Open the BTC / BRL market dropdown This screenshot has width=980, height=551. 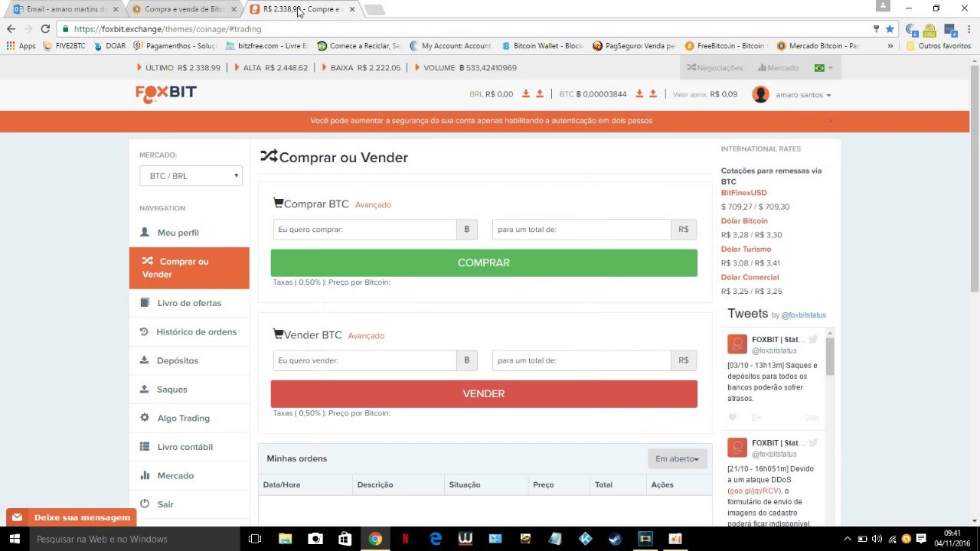(x=191, y=176)
